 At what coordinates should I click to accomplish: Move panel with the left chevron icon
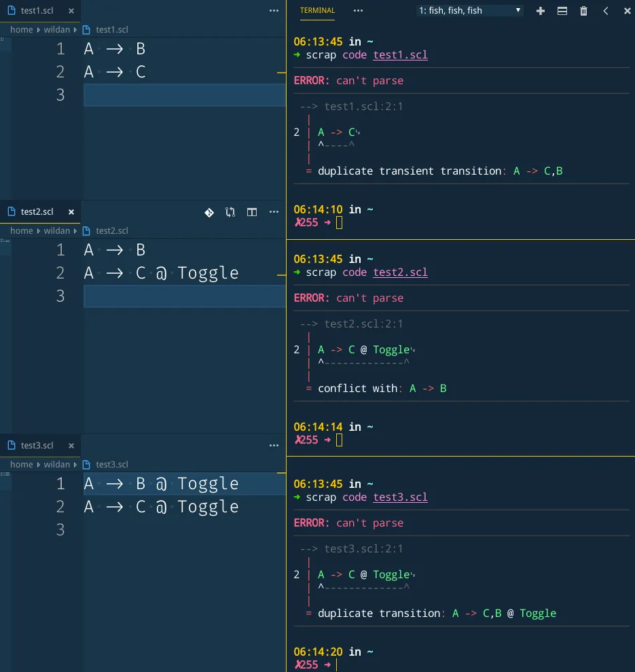[x=606, y=11]
